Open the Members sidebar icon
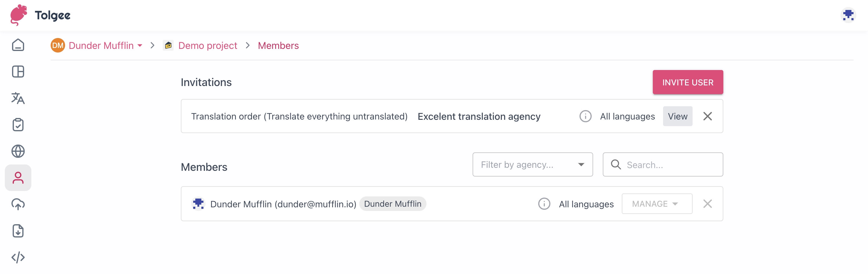Screen dimensions: 868x274 coord(18,178)
